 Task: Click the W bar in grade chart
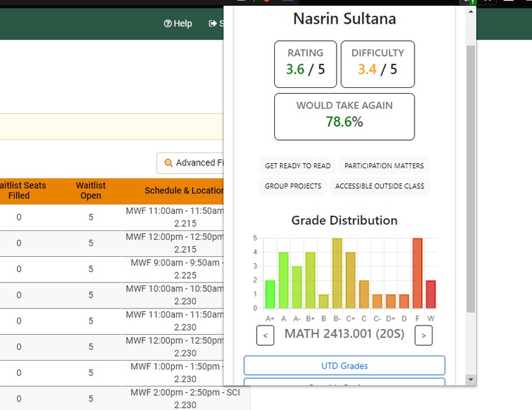[431, 294]
